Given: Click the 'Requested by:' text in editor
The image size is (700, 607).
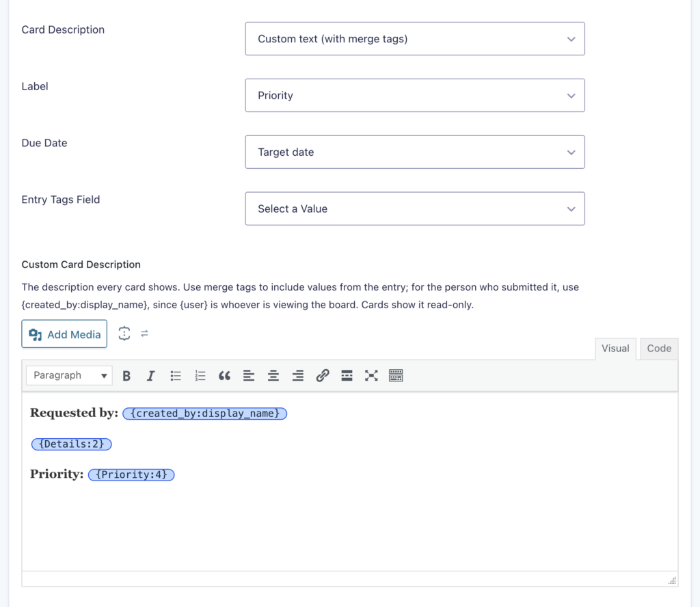Looking at the screenshot, I should pyautogui.click(x=74, y=413).
